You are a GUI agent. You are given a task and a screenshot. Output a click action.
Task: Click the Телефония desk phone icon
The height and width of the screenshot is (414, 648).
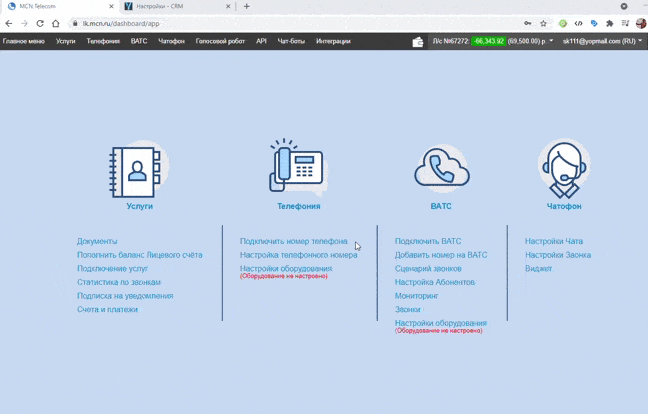click(x=297, y=167)
